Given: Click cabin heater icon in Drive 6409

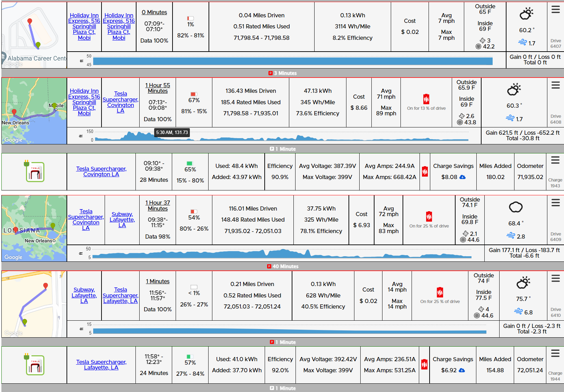Looking at the screenshot, I should tap(429, 216).
